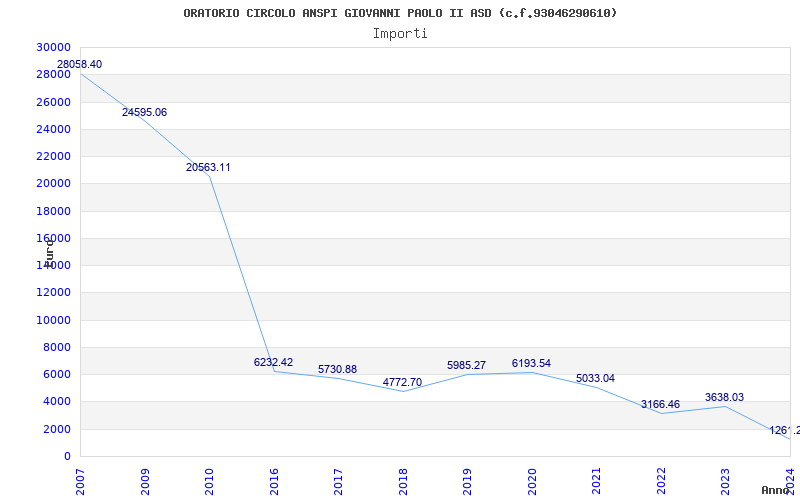Select the Importi subtitle

pos(400,34)
